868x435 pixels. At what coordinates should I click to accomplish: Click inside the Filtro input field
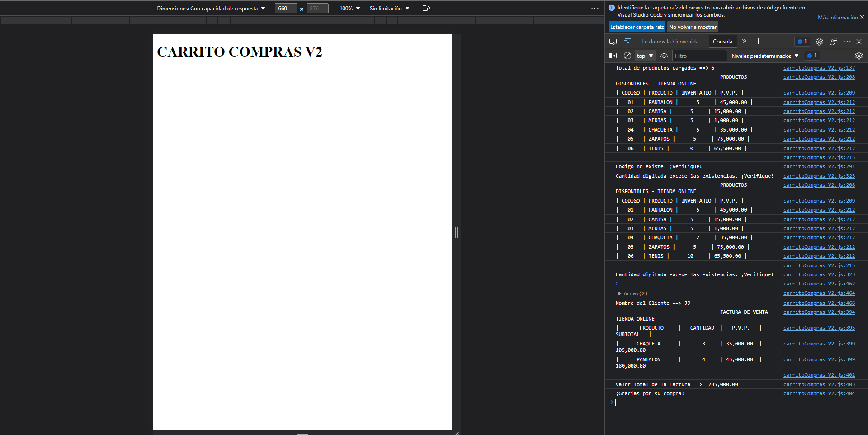699,55
